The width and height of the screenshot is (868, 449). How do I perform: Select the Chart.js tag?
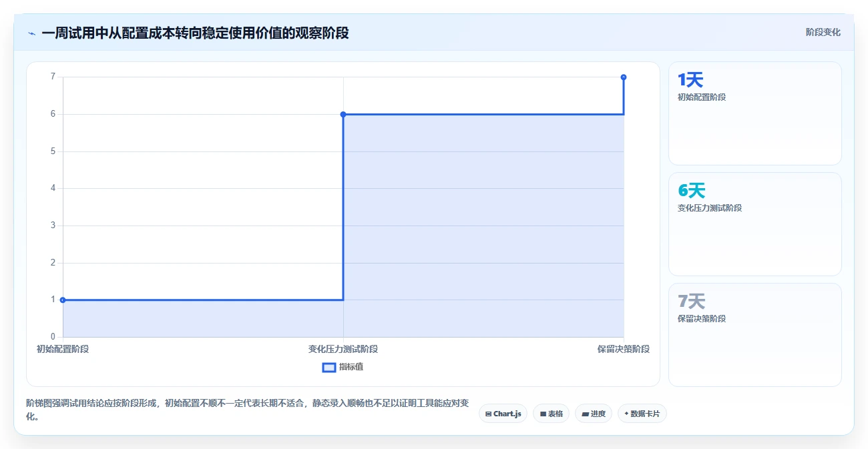click(503, 414)
